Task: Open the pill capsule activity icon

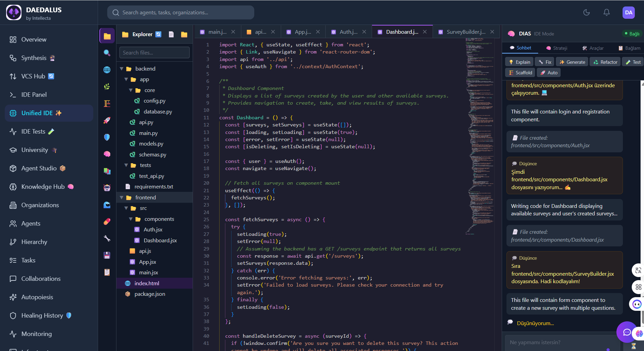Action: 107,222
